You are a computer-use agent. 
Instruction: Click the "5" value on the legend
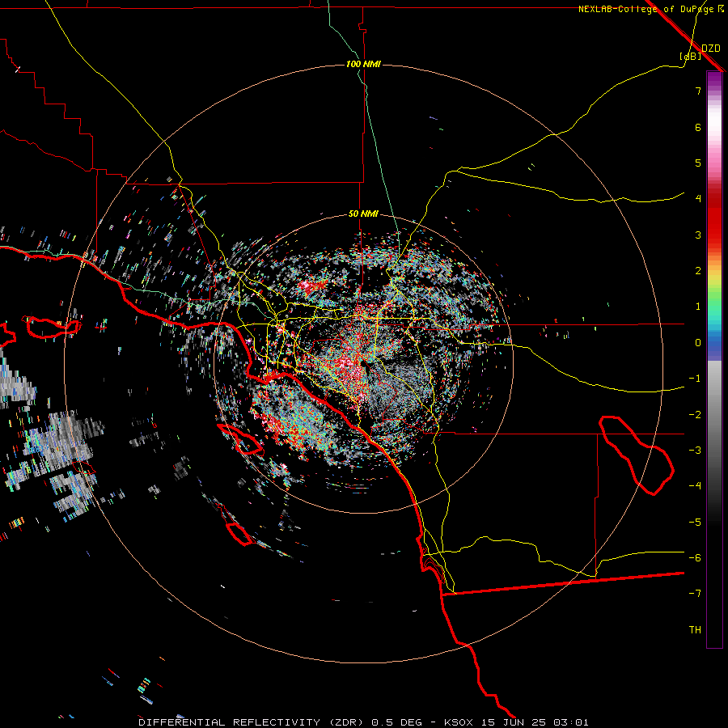coord(698,163)
